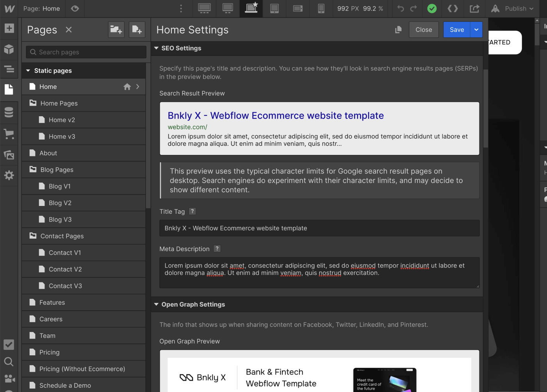This screenshot has height=392, width=547.
Task: Check the green status checkmark icon
Action: (x=432, y=9)
